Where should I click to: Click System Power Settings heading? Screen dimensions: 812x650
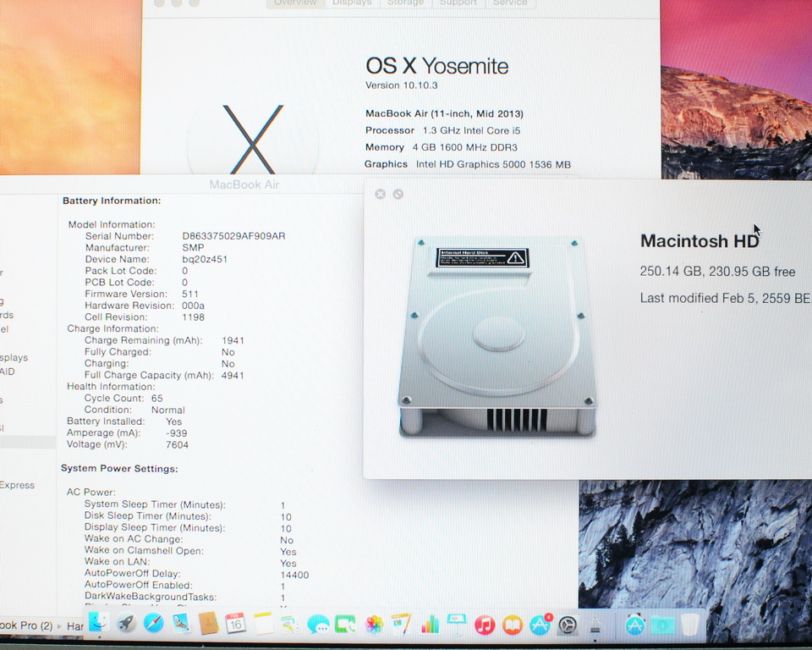click(x=119, y=469)
